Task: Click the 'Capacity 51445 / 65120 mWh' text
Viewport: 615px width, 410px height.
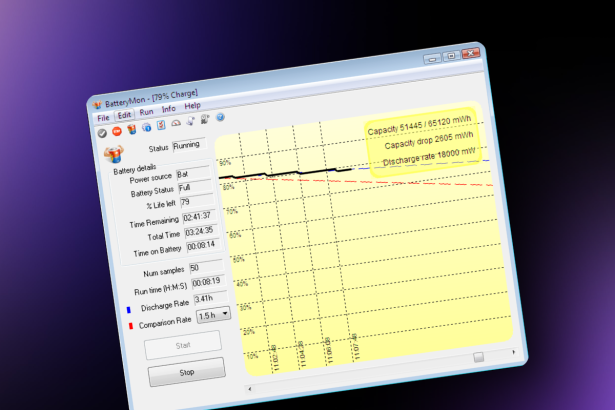Action: click(x=419, y=125)
